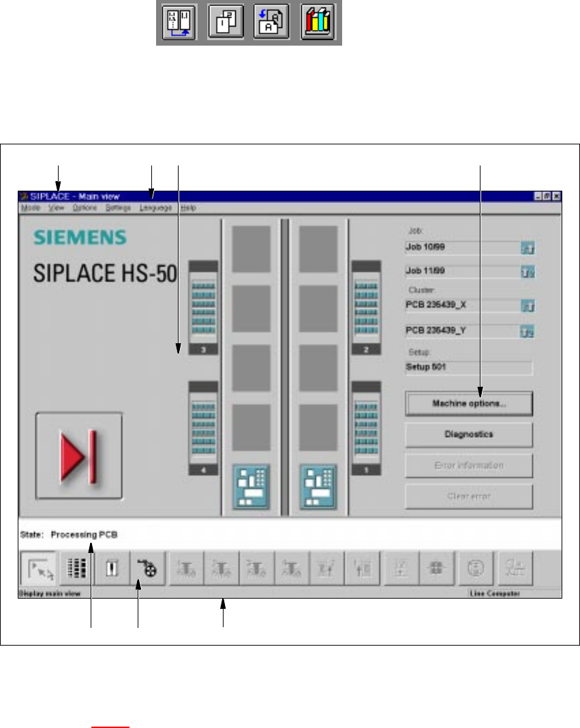Click the PCB 236439_X cluster field
The height and width of the screenshot is (728, 580).
(462, 306)
